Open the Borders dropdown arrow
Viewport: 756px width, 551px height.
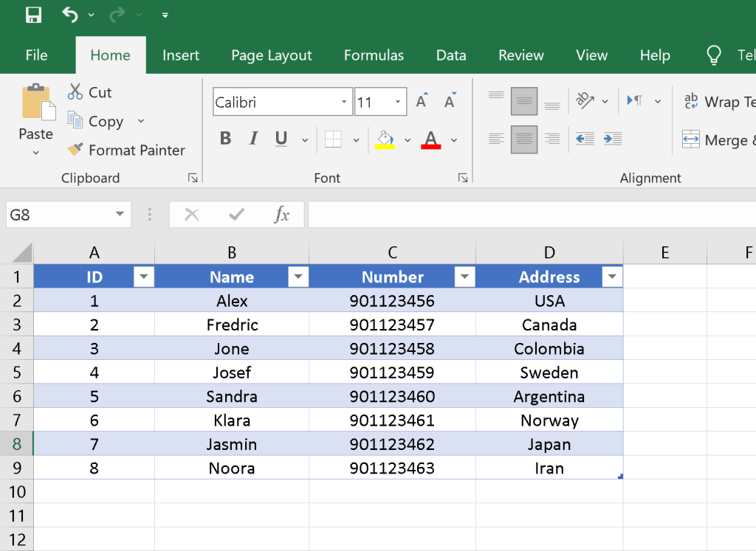357,140
